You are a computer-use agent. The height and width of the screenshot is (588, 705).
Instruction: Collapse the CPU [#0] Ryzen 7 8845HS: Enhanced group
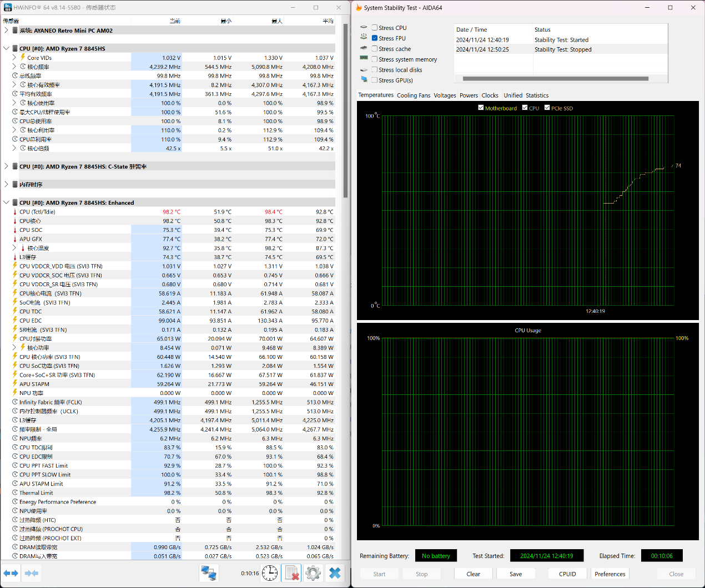[x=6, y=202]
